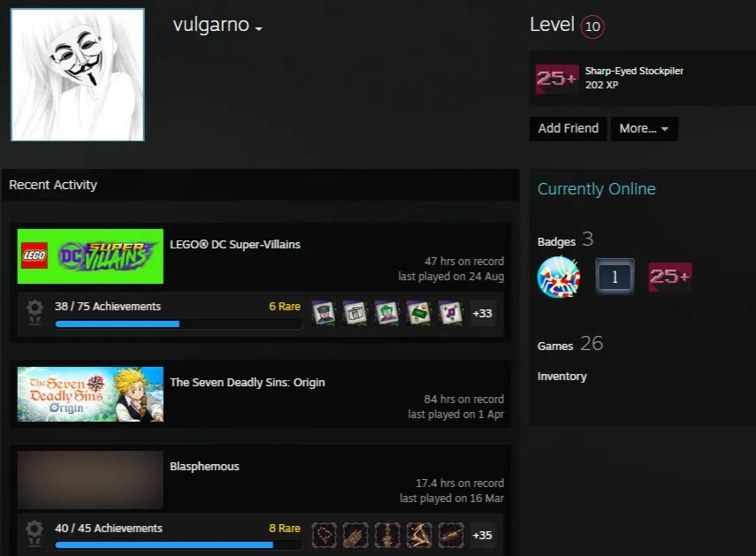Click the Add Friend button
This screenshot has height=556, width=756.
pyautogui.click(x=568, y=129)
